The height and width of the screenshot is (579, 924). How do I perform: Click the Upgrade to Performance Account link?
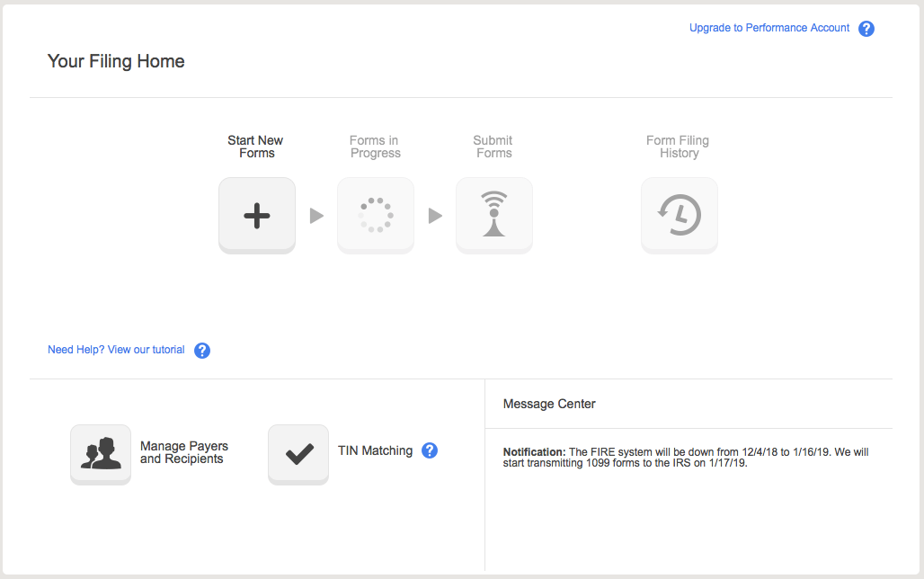click(769, 28)
